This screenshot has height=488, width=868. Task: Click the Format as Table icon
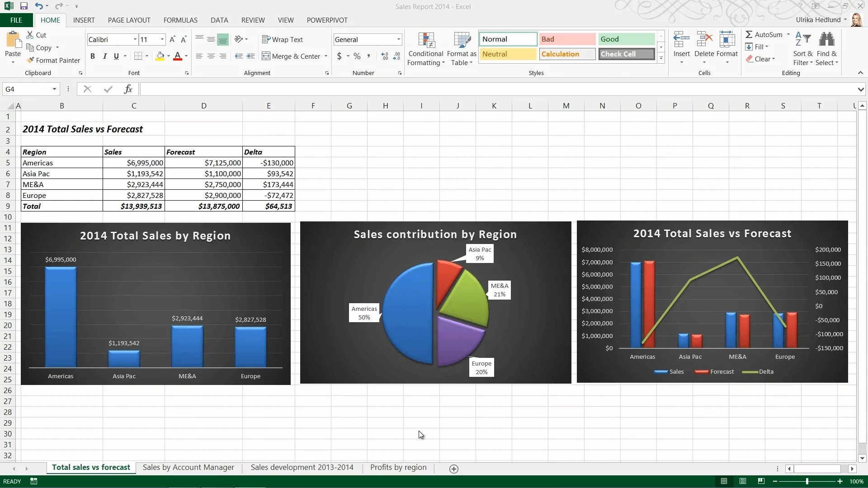[x=462, y=40]
